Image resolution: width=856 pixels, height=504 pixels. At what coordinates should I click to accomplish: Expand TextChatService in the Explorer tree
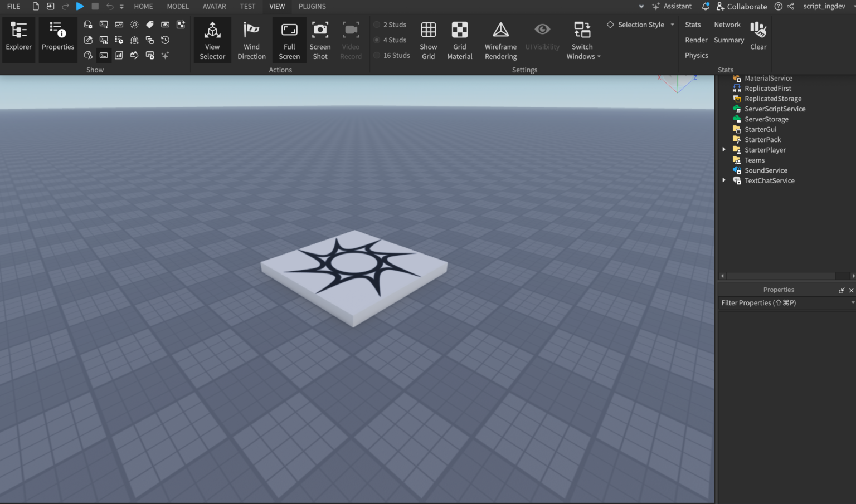click(x=724, y=180)
